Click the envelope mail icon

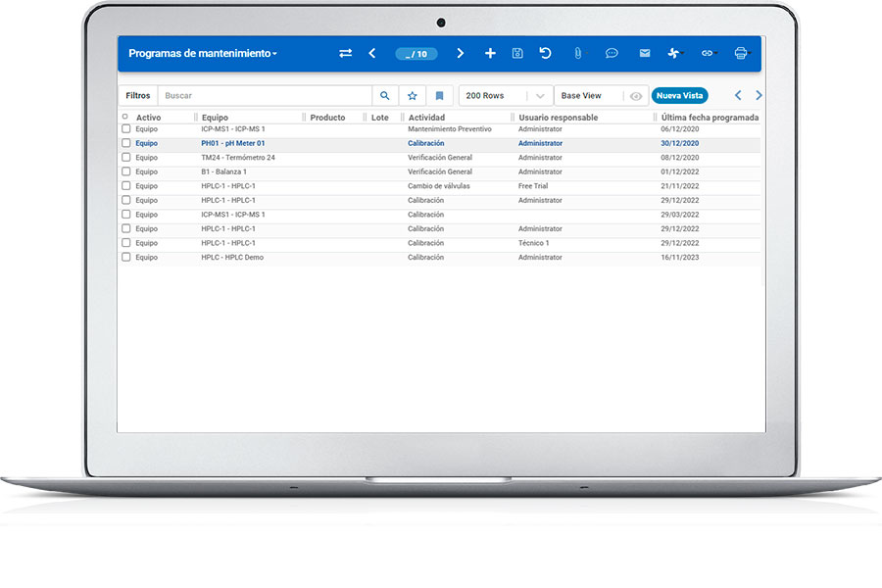pyautogui.click(x=644, y=54)
